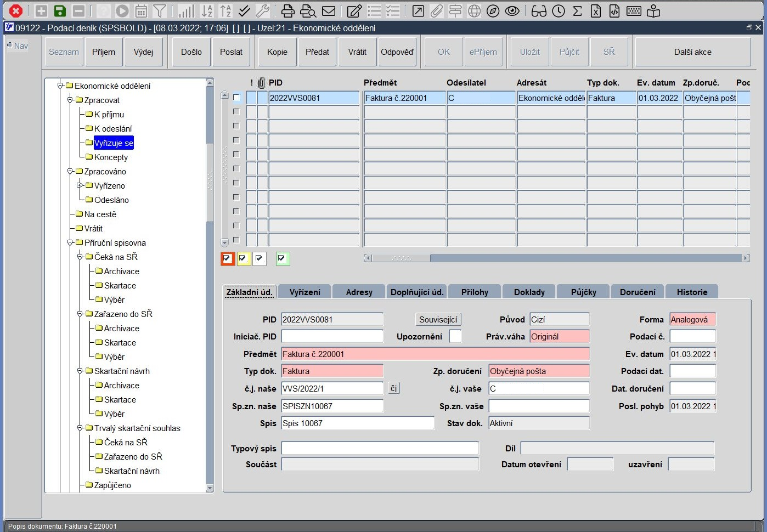Click the envelope mail icon
The image size is (767, 532).
329,11
